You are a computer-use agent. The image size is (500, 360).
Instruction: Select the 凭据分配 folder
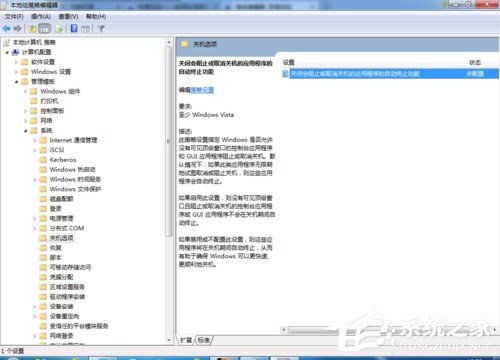[x=61, y=277]
